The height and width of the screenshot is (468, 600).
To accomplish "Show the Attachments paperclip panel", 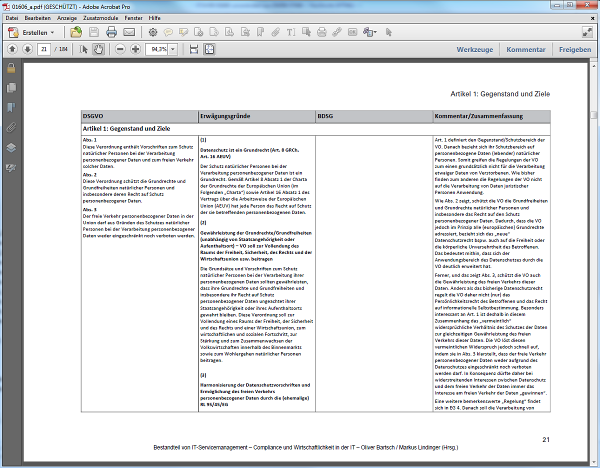I will [x=11, y=127].
